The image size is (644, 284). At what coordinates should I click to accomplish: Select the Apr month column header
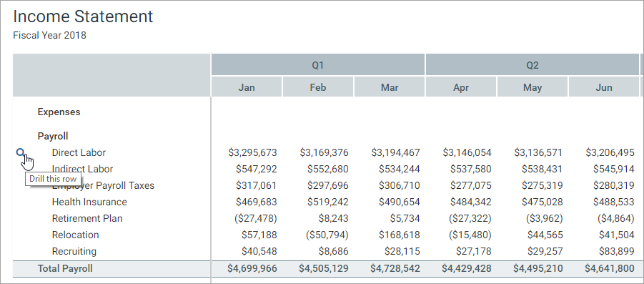coord(461,87)
